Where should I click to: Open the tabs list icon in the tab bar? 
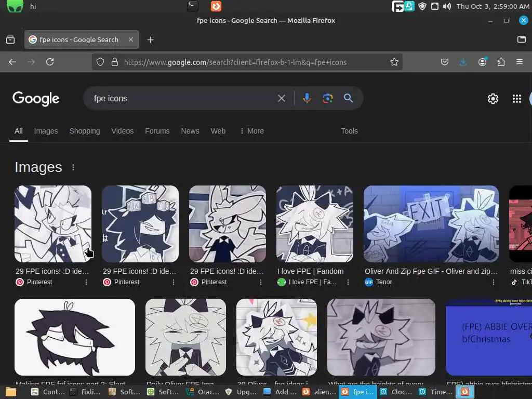click(x=522, y=39)
